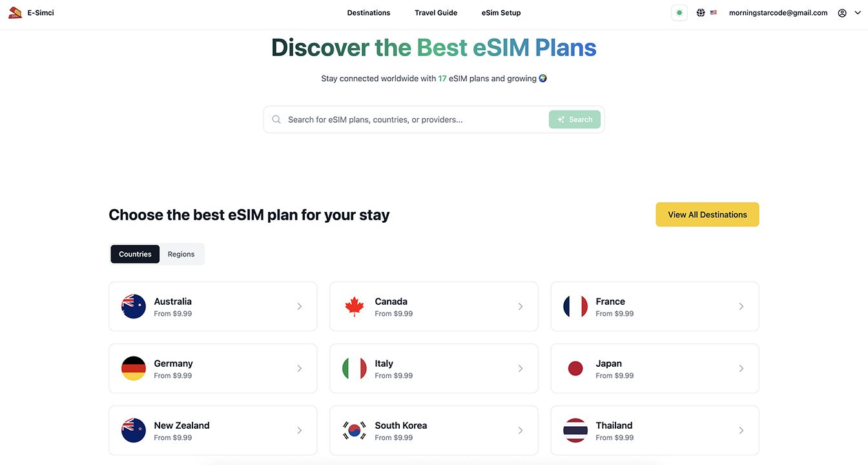Click the Canada maple leaf flag icon
Screen dimensions: 868x465
pos(355,307)
